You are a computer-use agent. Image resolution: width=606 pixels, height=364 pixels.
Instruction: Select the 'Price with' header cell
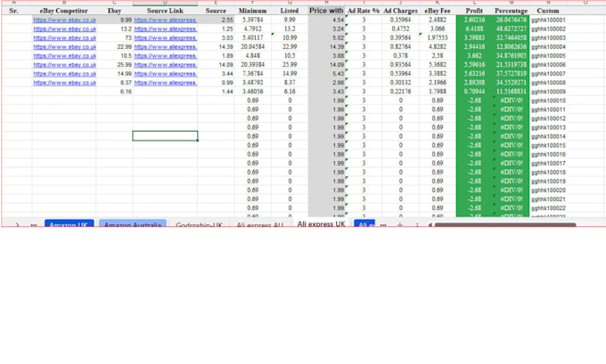click(x=326, y=11)
